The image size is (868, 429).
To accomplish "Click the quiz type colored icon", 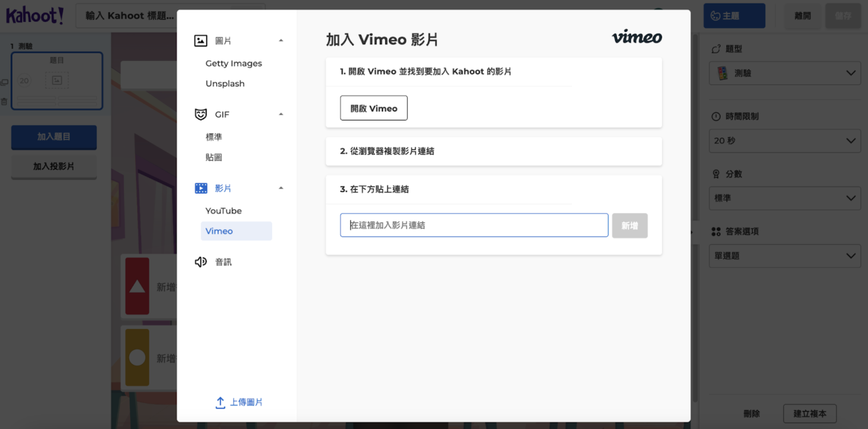I will (722, 73).
